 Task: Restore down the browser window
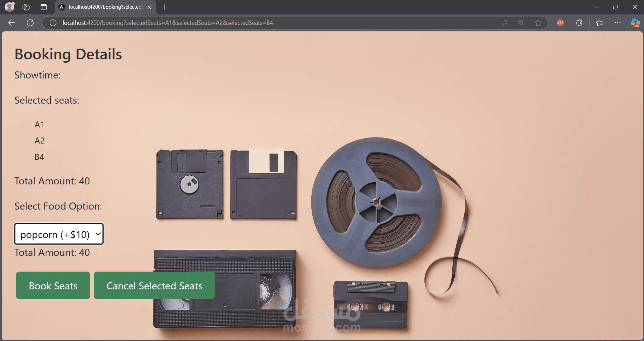click(615, 7)
